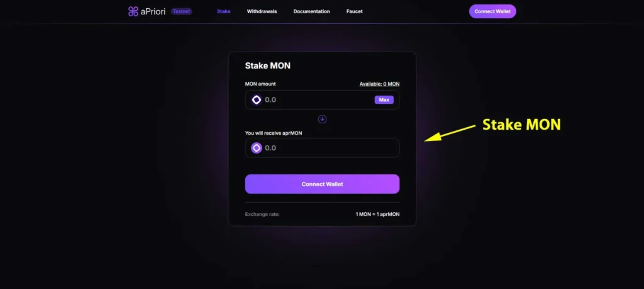Click the aPriori brand name text
Screen dimensions: 644x289
coord(153,11)
